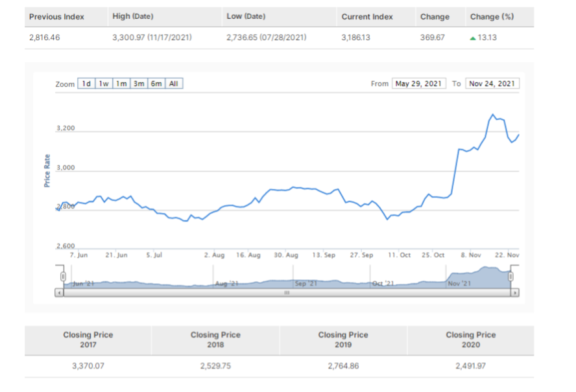
Task: Click the Sep '21 navigator label
Action: 306,284
